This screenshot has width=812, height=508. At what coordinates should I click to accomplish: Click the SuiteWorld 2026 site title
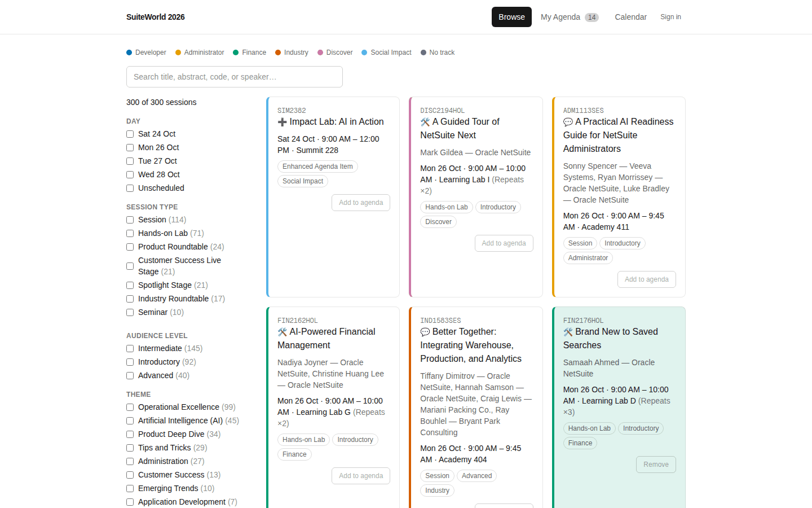(x=156, y=17)
